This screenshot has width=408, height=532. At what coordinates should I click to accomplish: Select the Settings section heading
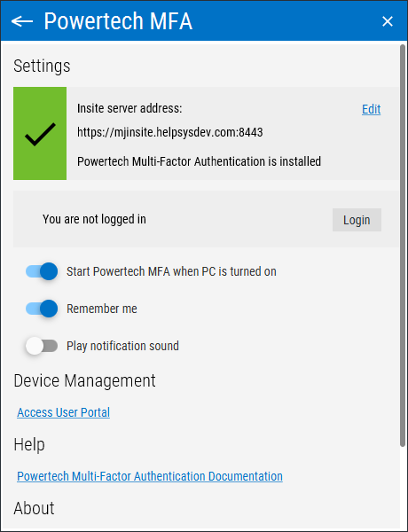[42, 66]
